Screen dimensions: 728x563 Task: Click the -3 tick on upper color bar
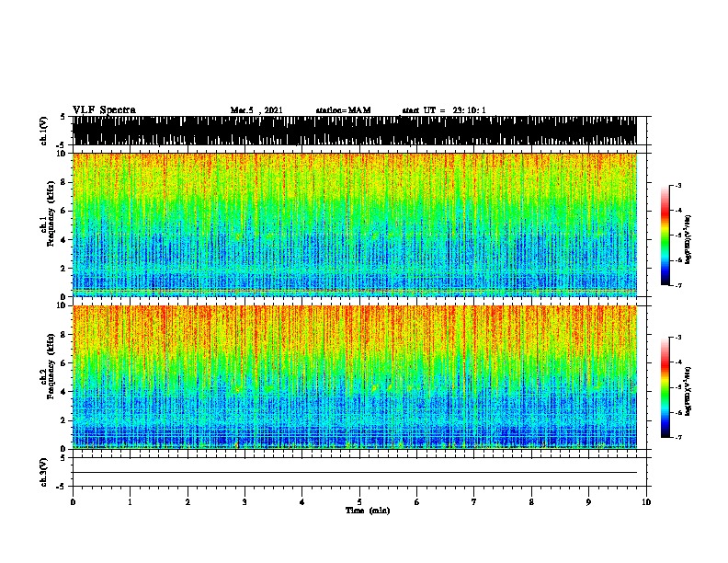677,185
